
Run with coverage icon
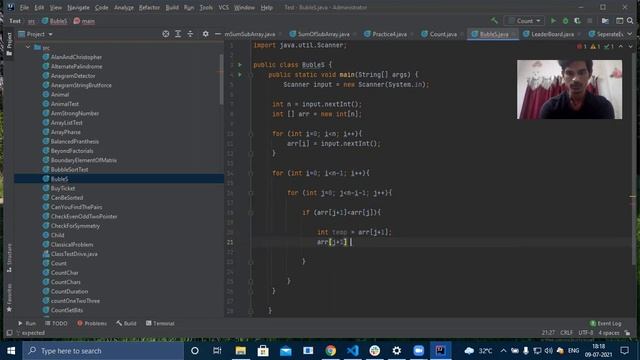tap(577, 20)
